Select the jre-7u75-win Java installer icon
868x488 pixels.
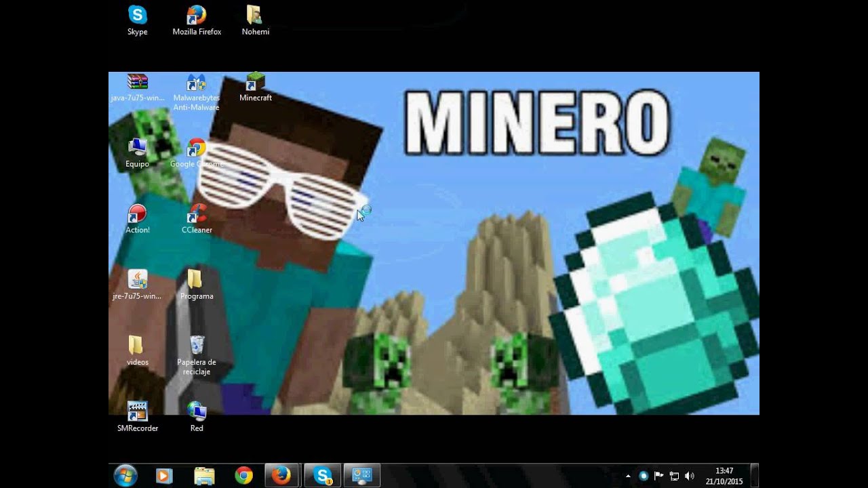(138, 285)
